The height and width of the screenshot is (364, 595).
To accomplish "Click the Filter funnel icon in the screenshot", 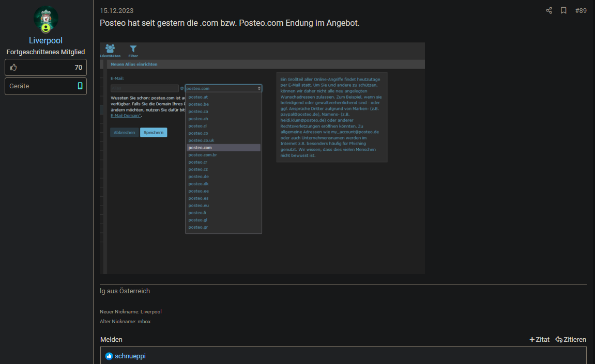I will pos(133,49).
